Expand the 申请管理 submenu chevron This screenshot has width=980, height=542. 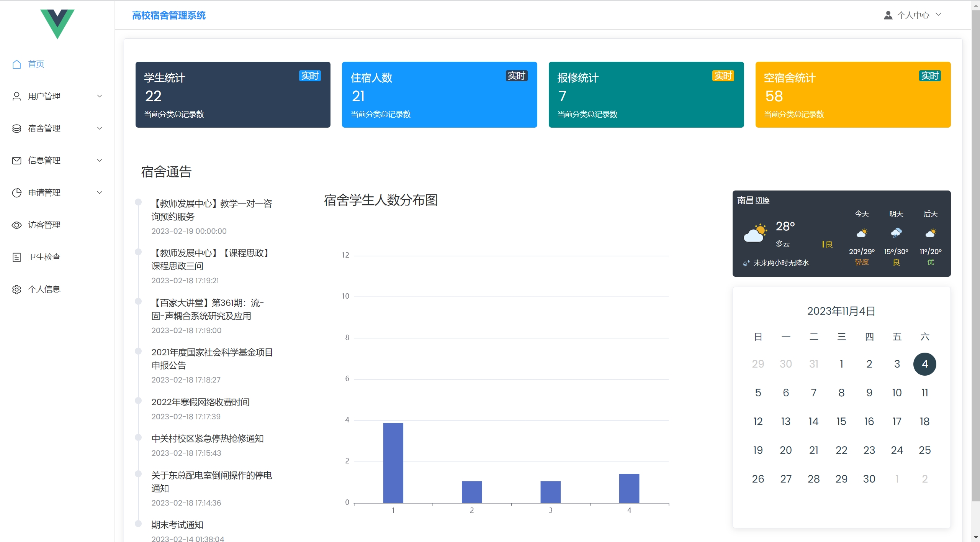pos(100,193)
